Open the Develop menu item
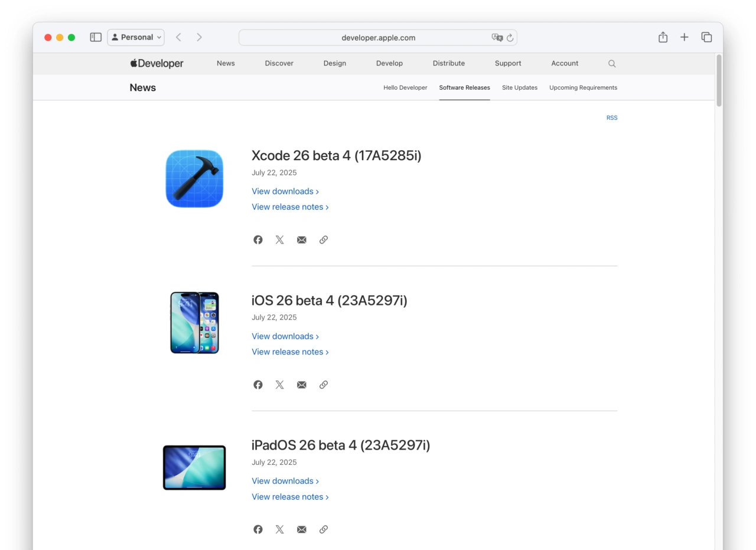The image size is (756, 550). (x=389, y=63)
